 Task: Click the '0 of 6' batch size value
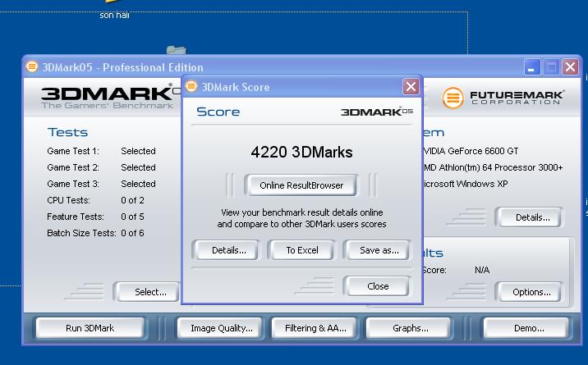(132, 233)
